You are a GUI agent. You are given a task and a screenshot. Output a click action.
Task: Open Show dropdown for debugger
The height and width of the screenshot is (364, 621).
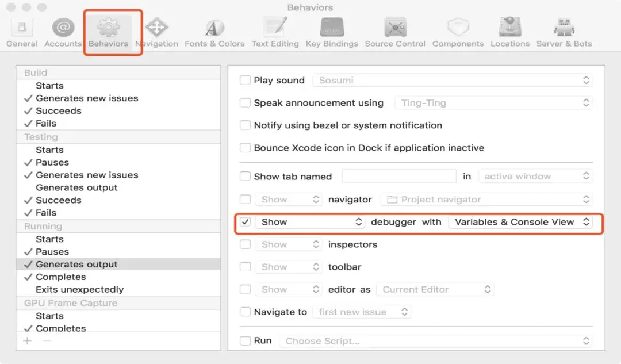tap(309, 222)
